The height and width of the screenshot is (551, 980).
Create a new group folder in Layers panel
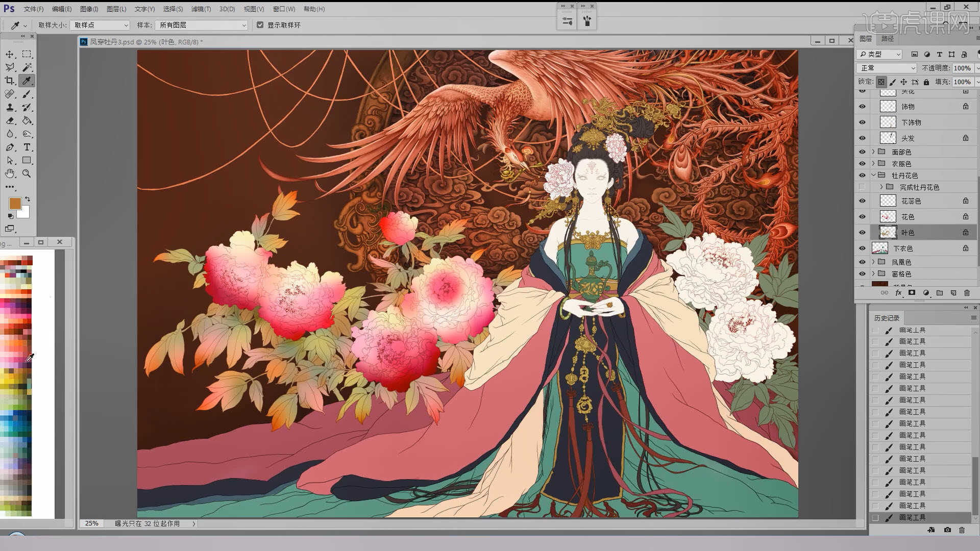coord(940,293)
